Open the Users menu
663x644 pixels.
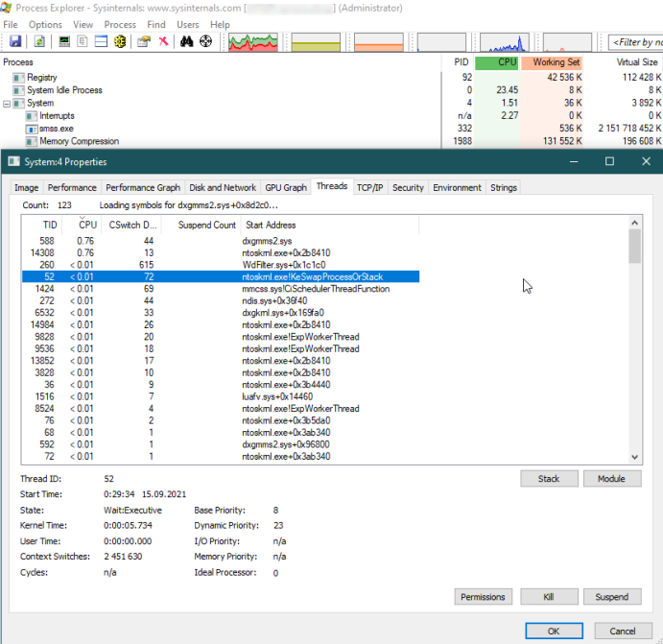pyautogui.click(x=188, y=25)
